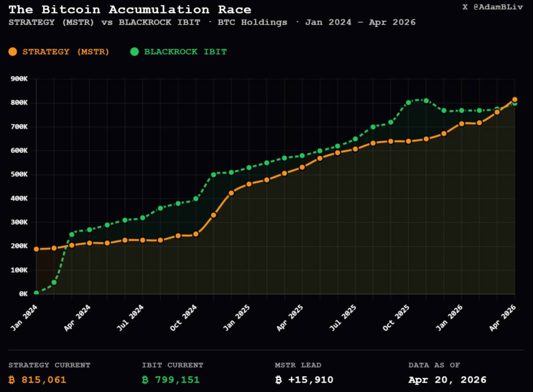Click the Apr 2026 x-axis label

(502, 318)
